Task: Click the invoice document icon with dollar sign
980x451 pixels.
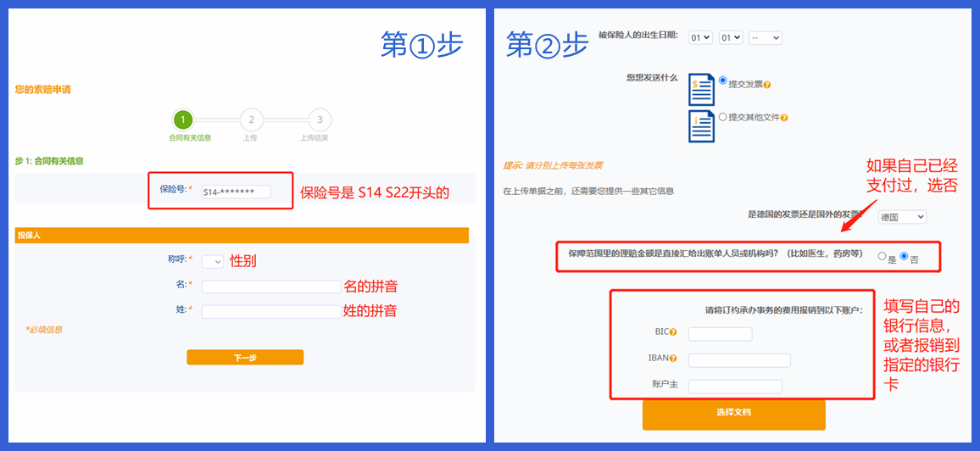Action: 701,89
